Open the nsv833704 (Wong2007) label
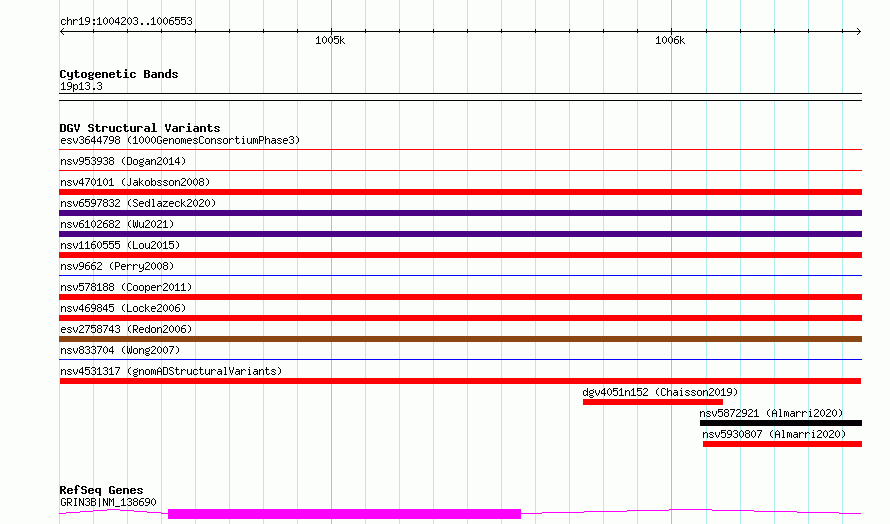The image size is (890, 524). click(x=120, y=350)
